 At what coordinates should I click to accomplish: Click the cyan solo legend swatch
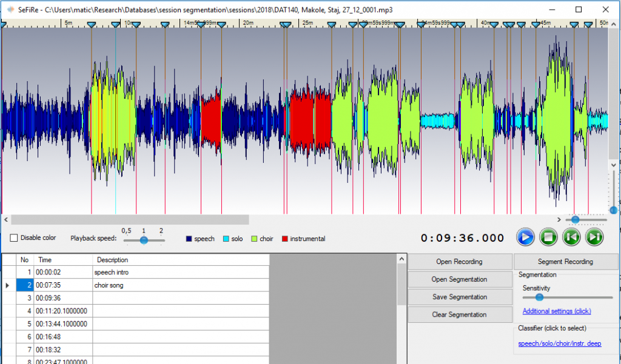(x=226, y=239)
